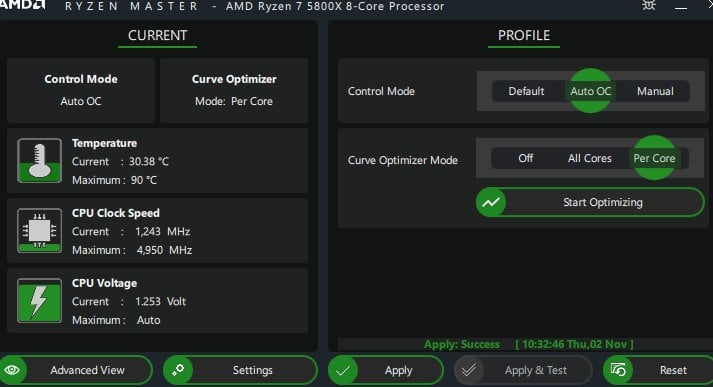Choose Per Core curve optimizer mode
This screenshot has width=713, height=387.
pyautogui.click(x=654, y=158)
